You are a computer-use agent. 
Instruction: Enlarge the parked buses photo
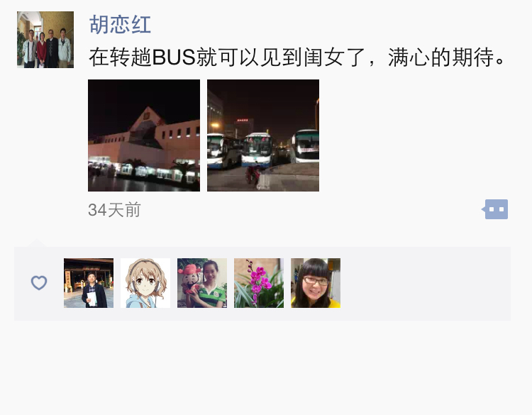263,135
